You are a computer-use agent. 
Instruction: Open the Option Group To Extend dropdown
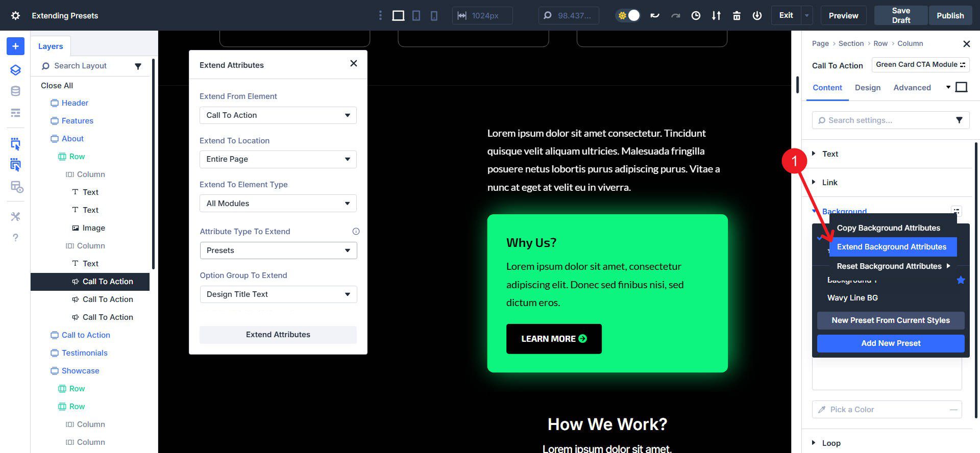point(278,294)
